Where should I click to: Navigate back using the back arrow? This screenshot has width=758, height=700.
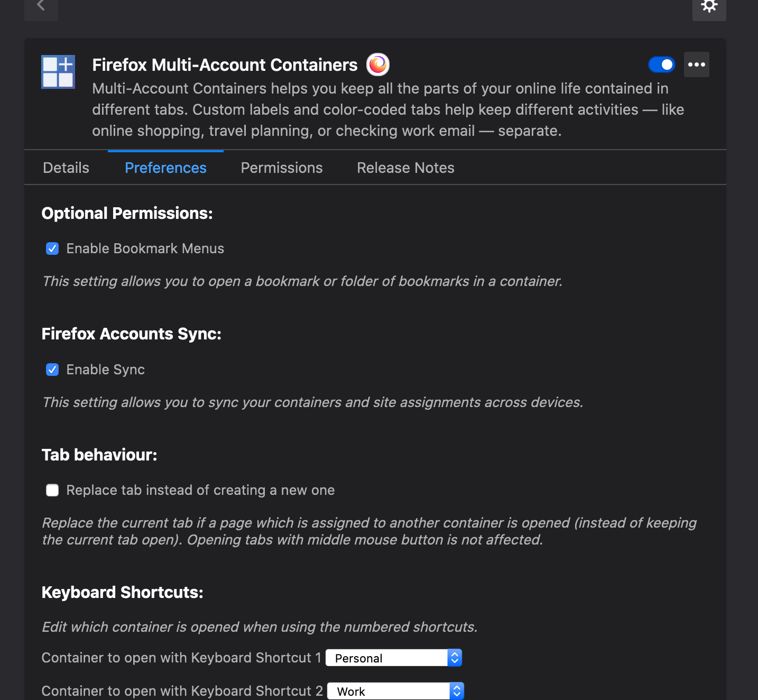(x=41, y=5)
